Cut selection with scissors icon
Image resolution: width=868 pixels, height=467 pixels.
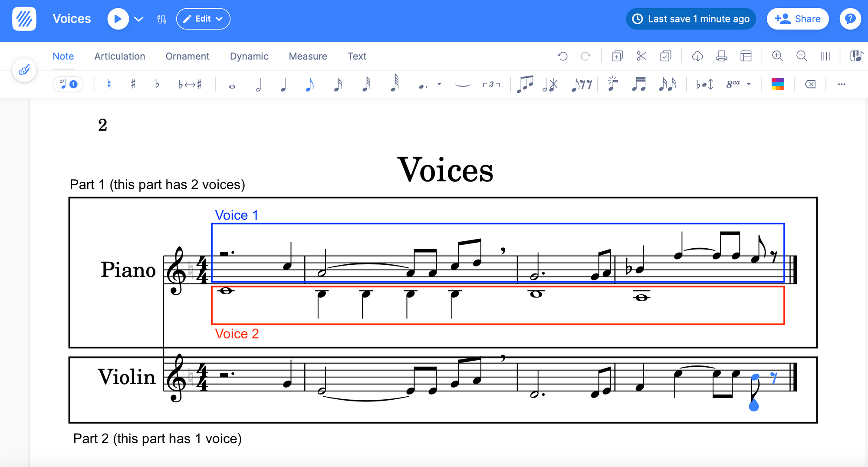(x=641, y=56)
